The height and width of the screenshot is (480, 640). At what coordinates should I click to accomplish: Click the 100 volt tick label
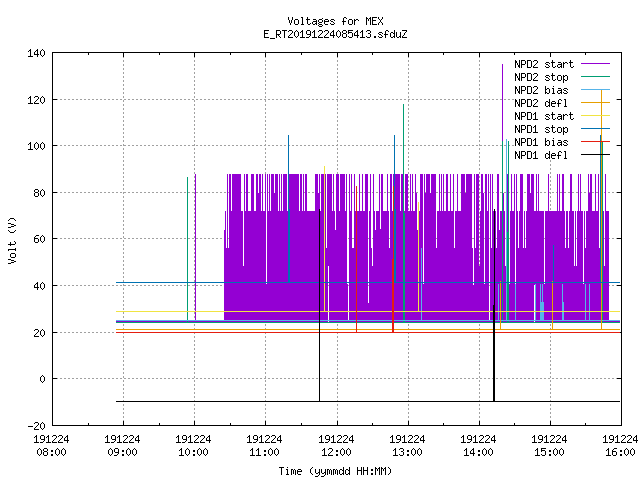coord(36,146)
